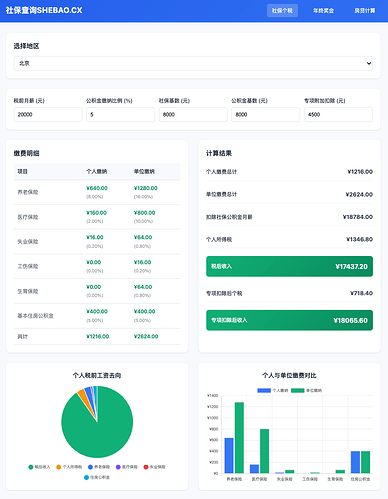Click the tall green pension insurance bar

click(x=239, y=438)
